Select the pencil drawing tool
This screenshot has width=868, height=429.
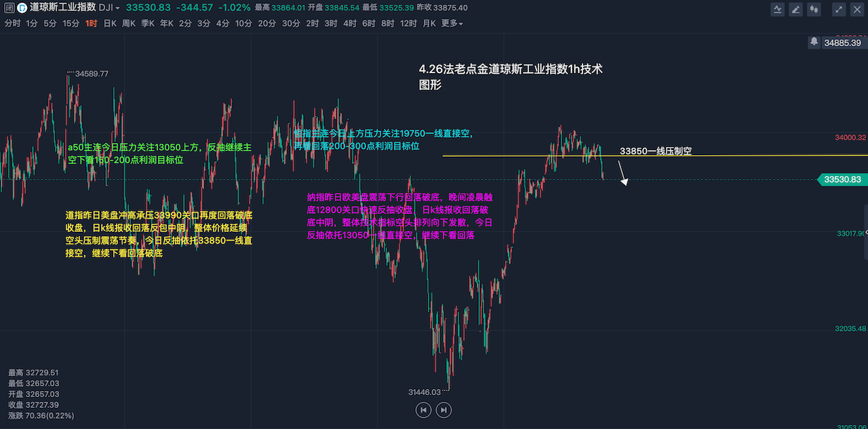click(795, 9)
